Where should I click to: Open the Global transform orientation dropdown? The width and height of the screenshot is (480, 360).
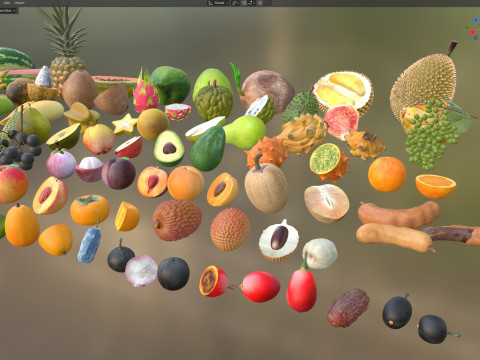(x=218, y=3)
